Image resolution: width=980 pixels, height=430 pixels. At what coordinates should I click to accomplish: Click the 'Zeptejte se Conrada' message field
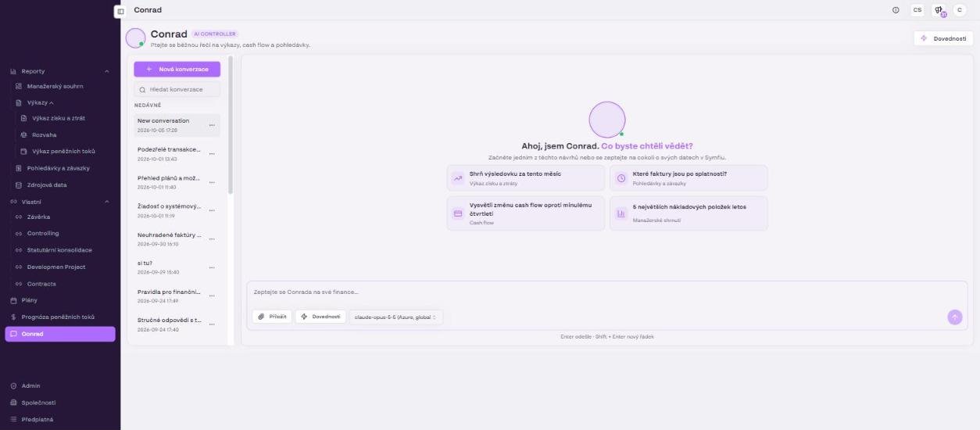(x=606, y=292)
